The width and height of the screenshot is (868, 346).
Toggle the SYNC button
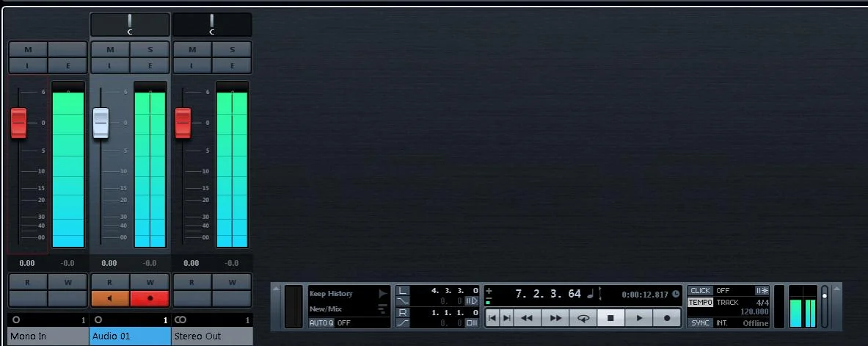[x=700, y=322]
